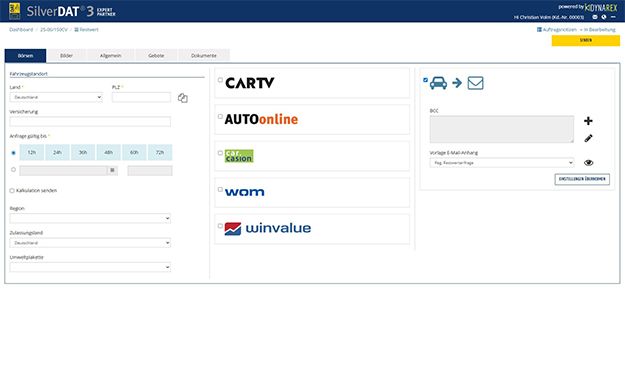Image resolution: width=625 pixels, height=378 pixels.
Task: Click the user greeting text in header
Action: pos(548,17)
